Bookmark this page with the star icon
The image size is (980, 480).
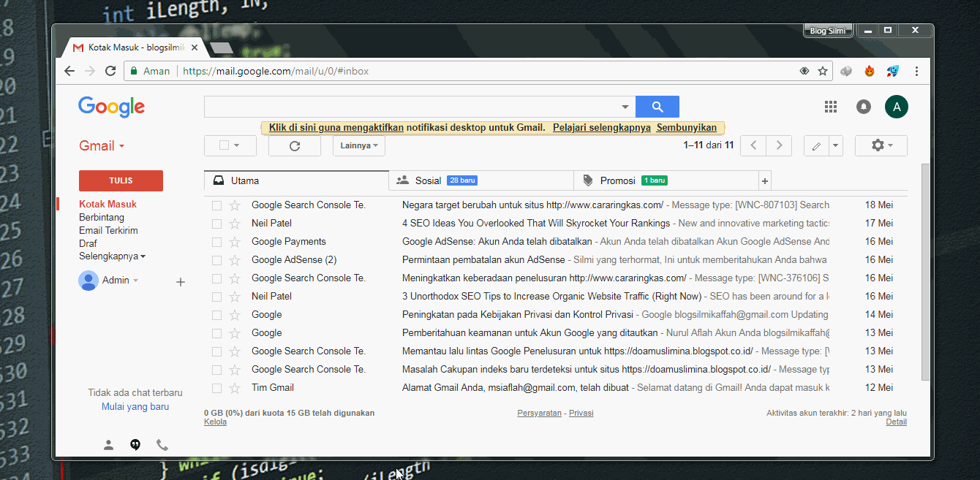(x=823, y=71)
